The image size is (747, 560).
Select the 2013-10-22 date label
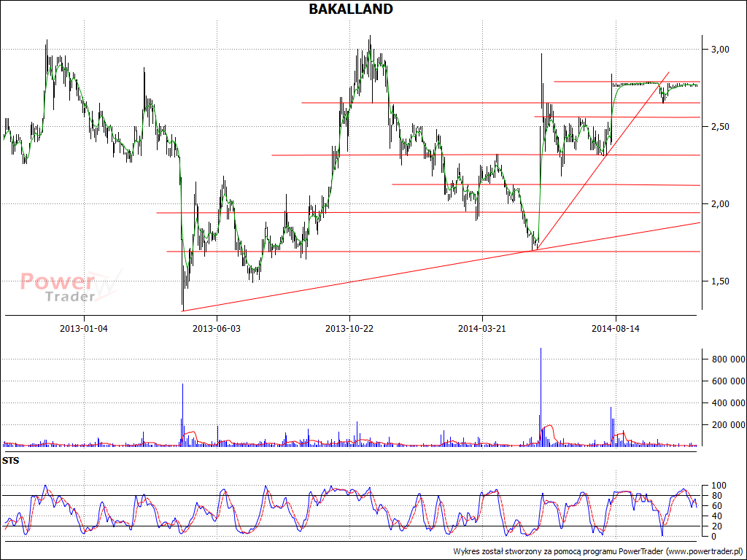(x=349, y=329)
